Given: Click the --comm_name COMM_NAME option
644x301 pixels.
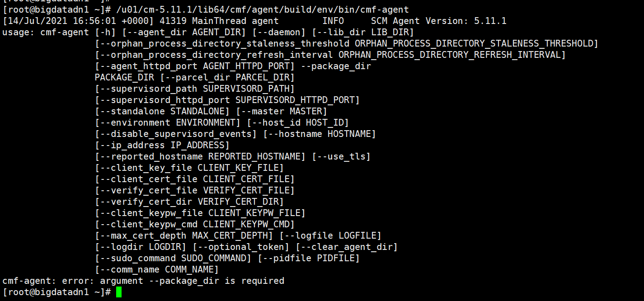Looking at the screenshot, I should 157,269.
